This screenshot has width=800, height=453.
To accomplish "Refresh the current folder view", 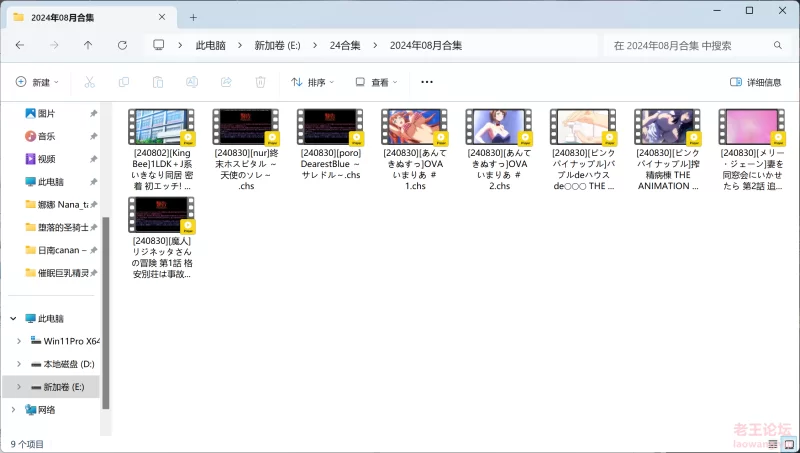I will pyautogui.click(x=122, y=45).
